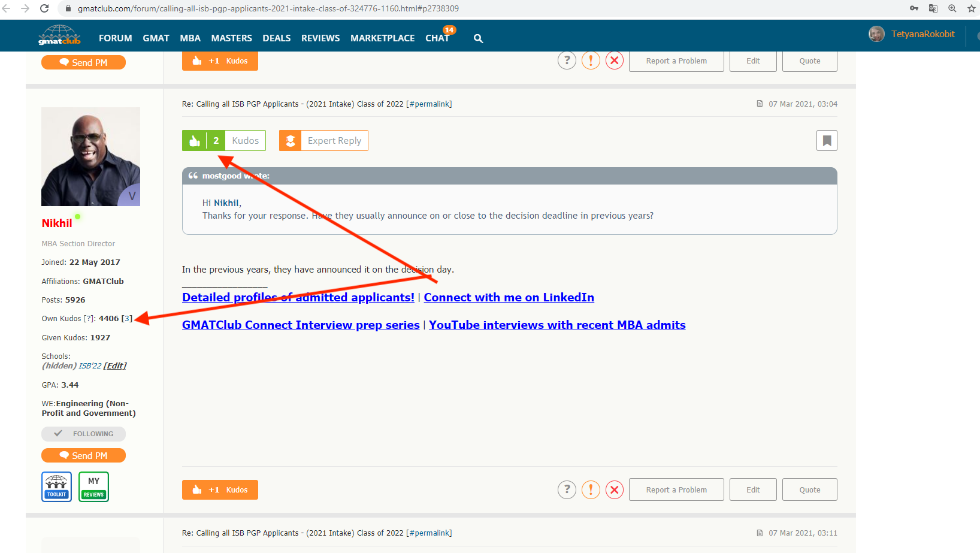Click the orange exclamation icon below Nikhil's post
The height and width of the screenshot is (553, 980).
[591, 490]
